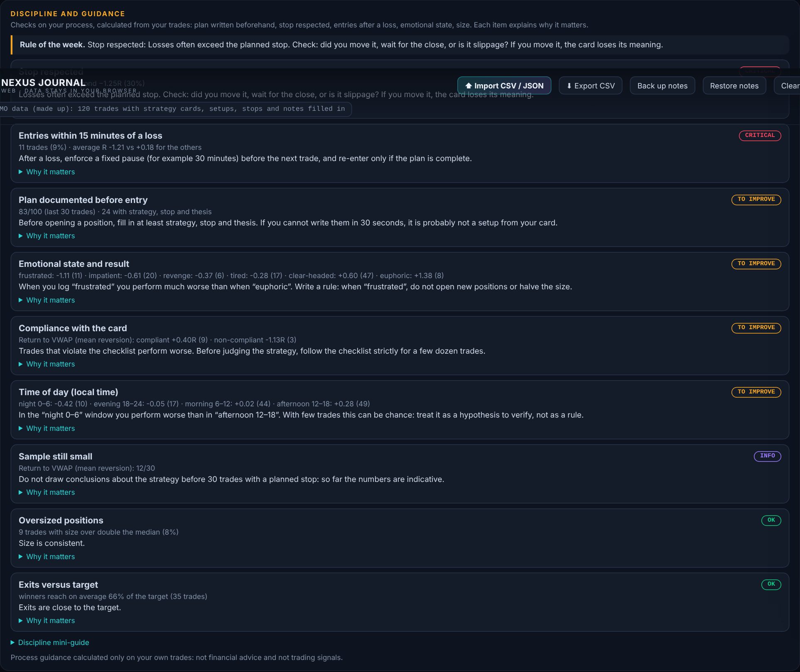Expand Why it matters under Oversized positions
This screenshot has height=672, width=800.
point(47,557)
